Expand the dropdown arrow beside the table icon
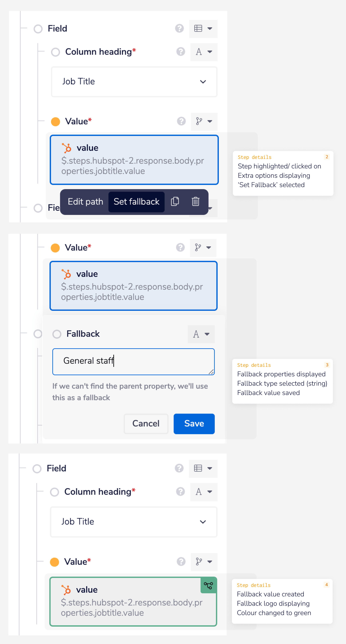The height and width of the screenshot is (644, 346). (x=210, y=28)
